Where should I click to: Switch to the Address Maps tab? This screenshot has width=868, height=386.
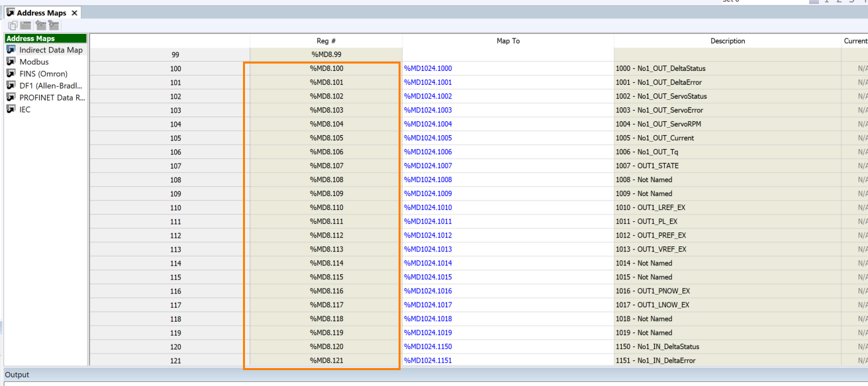click(40, 13)
